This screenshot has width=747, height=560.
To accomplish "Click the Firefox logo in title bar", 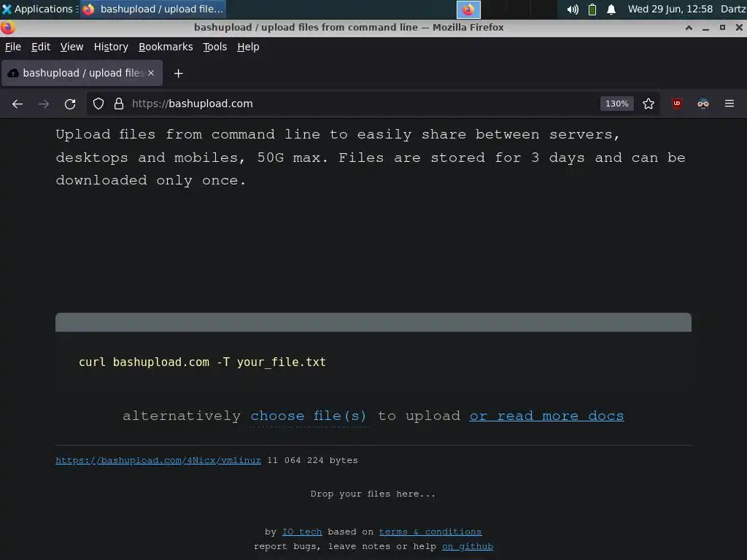I will click(x=8, y=28).
